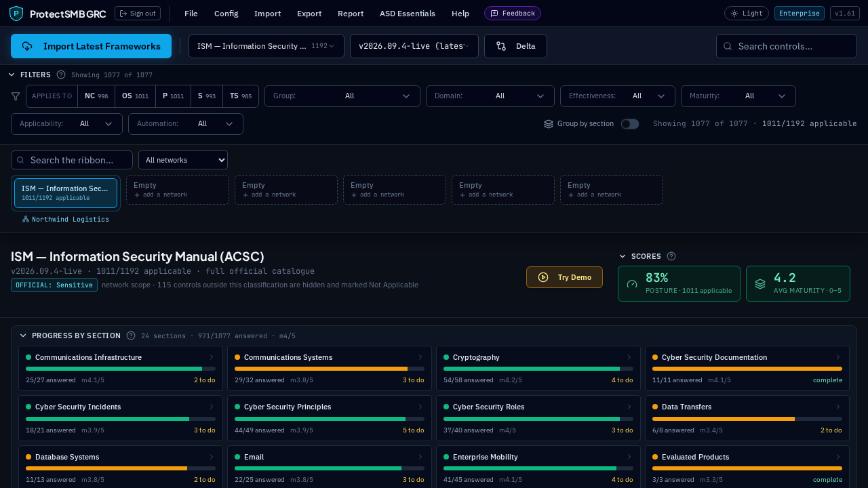Toggle the S applies-to filter

tap(207, 96)
